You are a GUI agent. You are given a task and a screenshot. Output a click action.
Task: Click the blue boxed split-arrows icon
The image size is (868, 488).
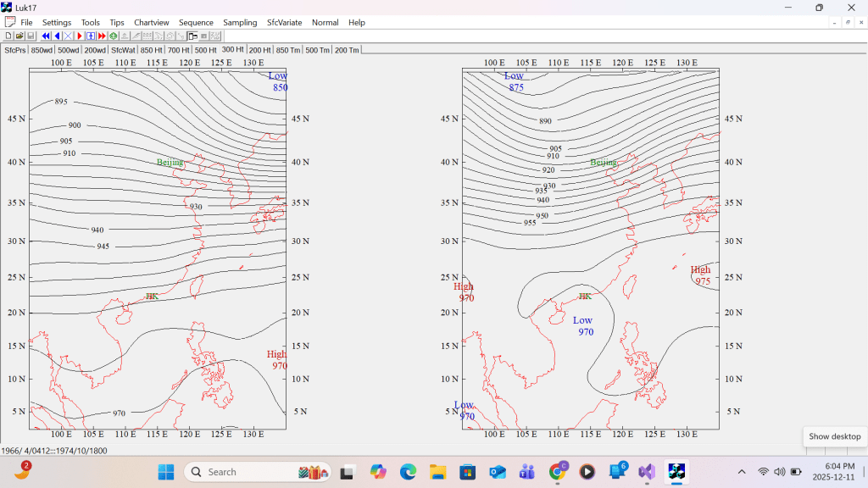pos(91,36)
